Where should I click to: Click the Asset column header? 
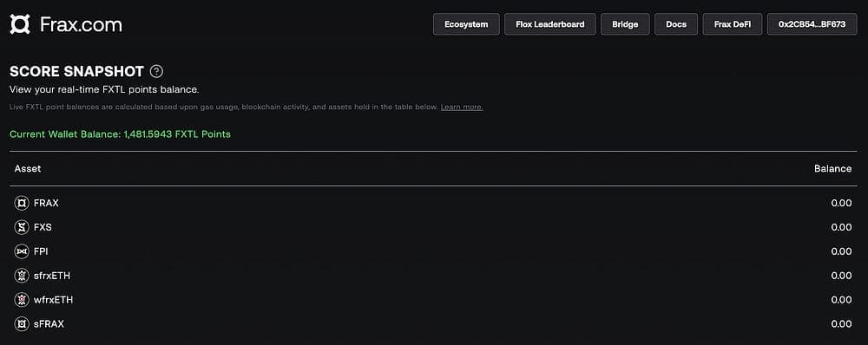coord(28,169)
